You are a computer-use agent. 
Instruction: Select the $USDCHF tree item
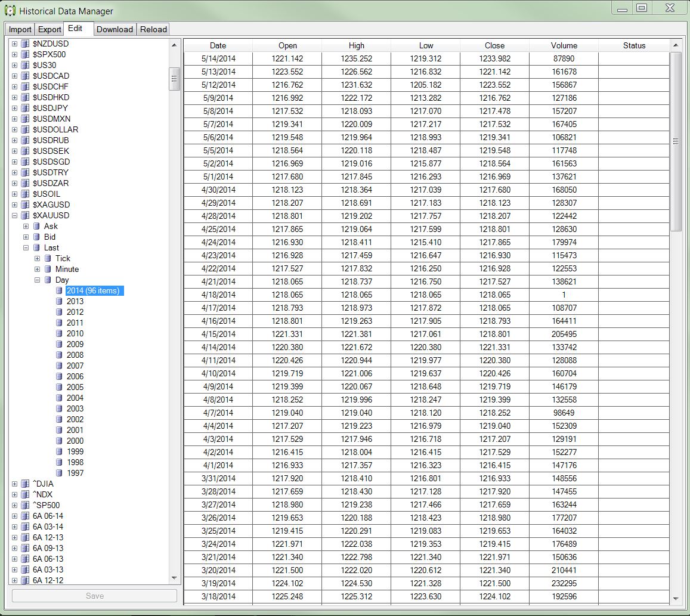click(x=51, y=86)
